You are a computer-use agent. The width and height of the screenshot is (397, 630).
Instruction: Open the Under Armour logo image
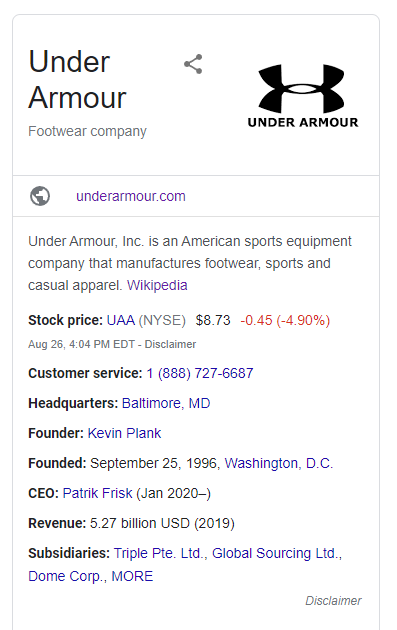(x=303, y=96)
